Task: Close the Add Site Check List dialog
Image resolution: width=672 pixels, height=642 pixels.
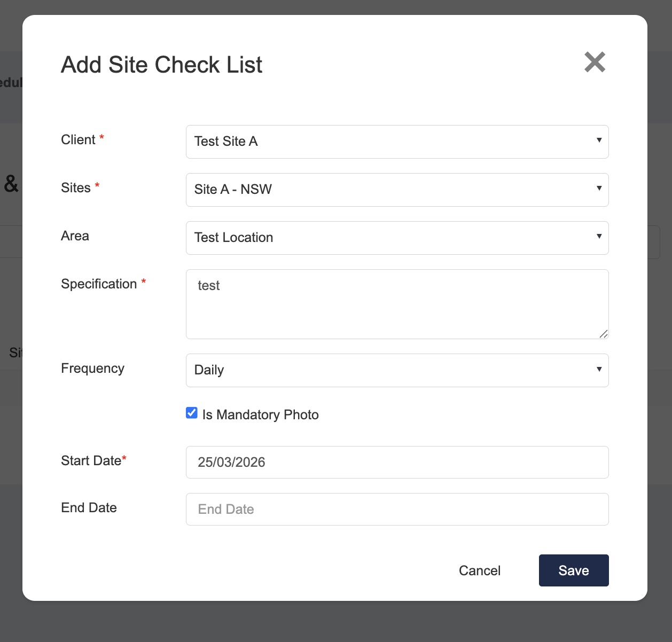Action: (595, 62)
